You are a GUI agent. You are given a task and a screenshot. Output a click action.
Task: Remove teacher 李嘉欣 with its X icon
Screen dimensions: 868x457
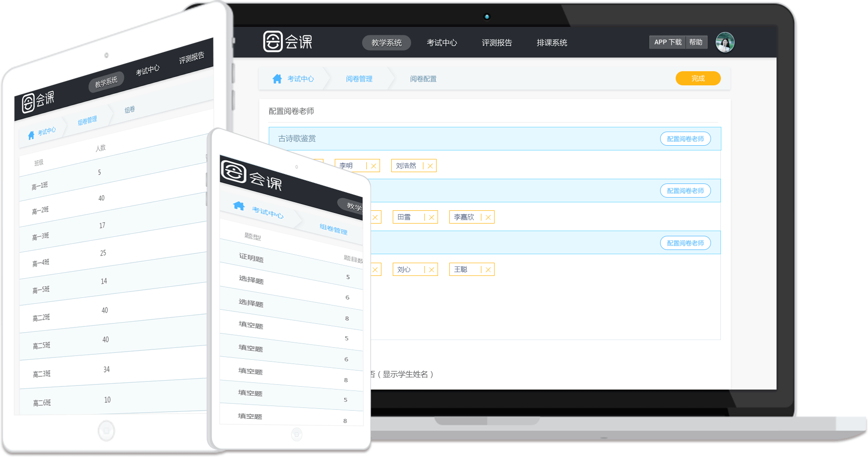click(x=488, y=217)
